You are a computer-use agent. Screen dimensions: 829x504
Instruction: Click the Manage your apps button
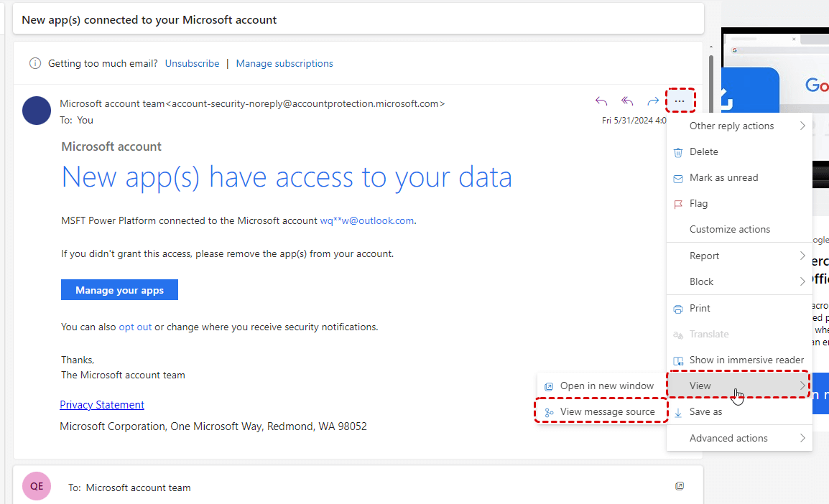(x=119, y=290)
